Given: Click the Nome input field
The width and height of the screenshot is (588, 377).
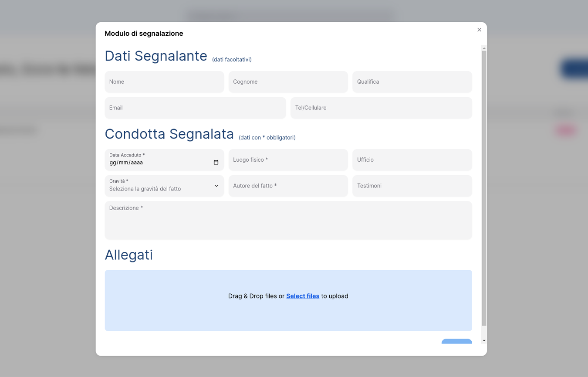Looking at the screenshot, I should click(x=164, y=82).
